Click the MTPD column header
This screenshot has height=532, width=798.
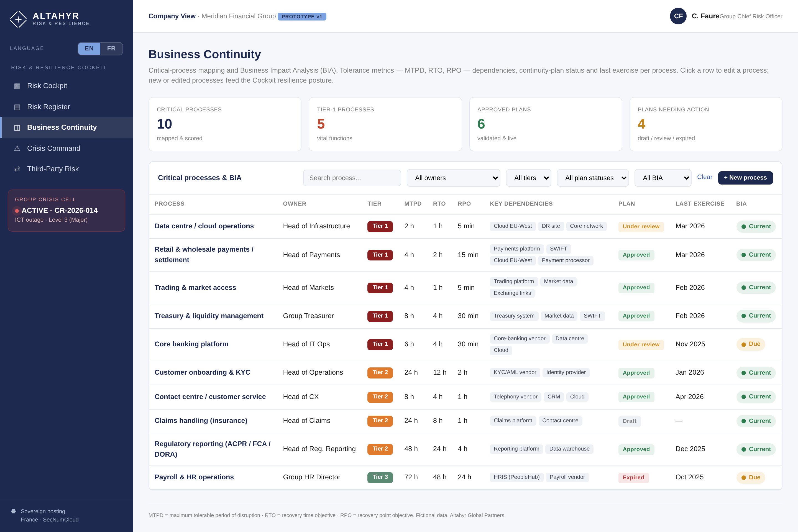click(x=413, y=204)
